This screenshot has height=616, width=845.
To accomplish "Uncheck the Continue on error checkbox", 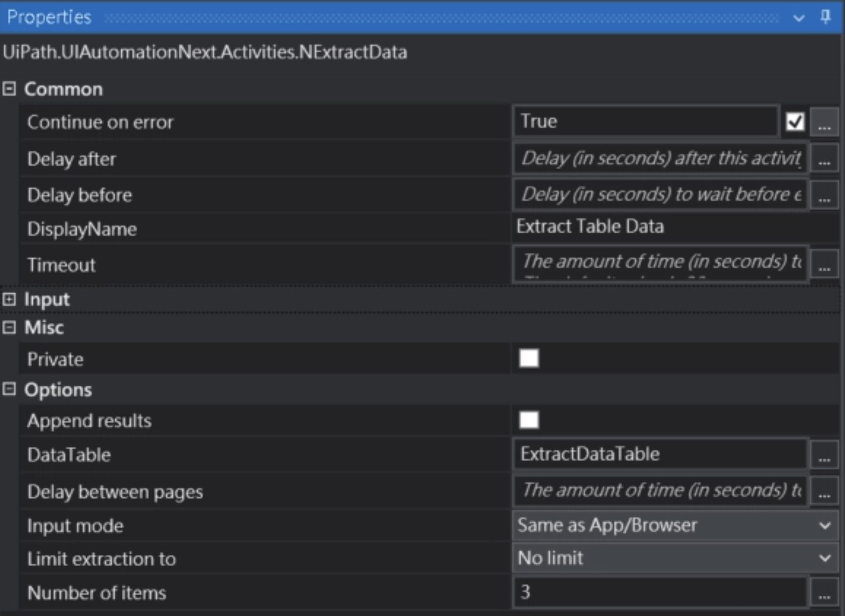I will (795, 122).
